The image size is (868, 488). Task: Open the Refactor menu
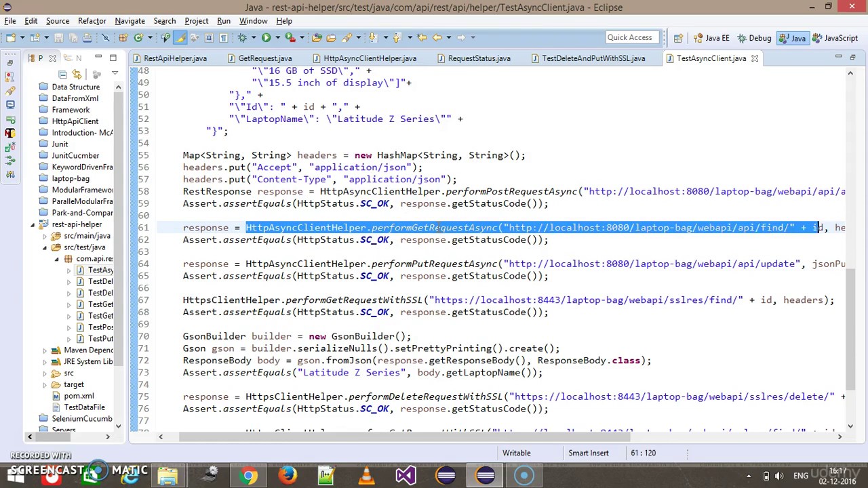pyautogui.click(x=92, y=21)
